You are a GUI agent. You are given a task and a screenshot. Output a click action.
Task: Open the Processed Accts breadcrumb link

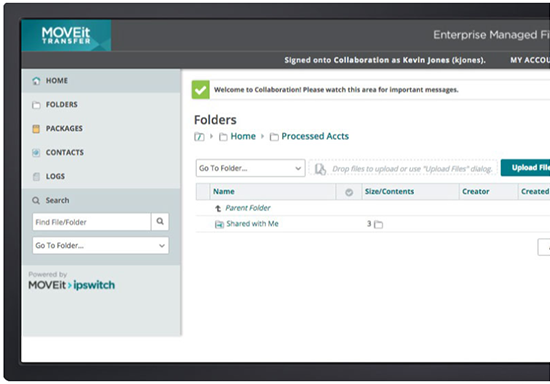315,136
